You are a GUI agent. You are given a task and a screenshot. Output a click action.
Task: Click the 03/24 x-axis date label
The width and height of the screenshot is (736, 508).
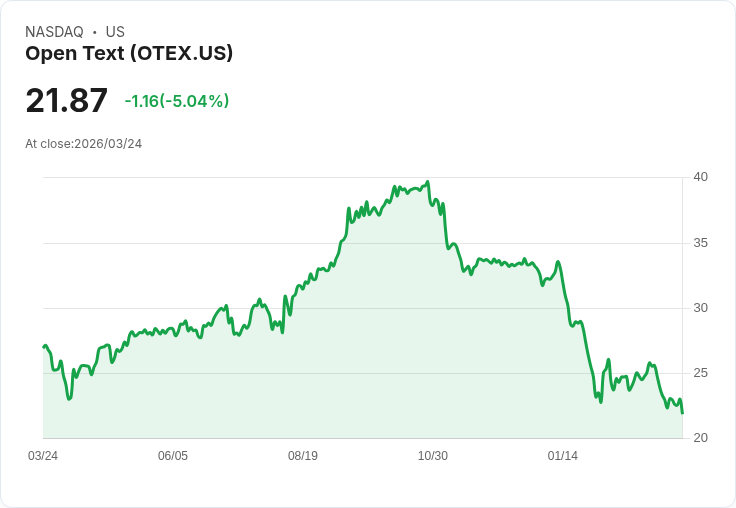coord(43,456)
